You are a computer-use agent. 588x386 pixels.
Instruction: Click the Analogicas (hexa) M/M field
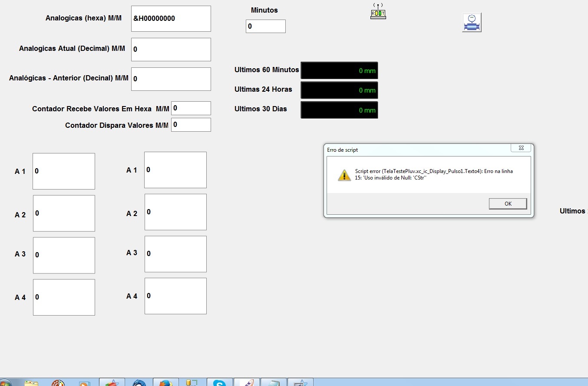pyautogui.click(x=171, y=19)
